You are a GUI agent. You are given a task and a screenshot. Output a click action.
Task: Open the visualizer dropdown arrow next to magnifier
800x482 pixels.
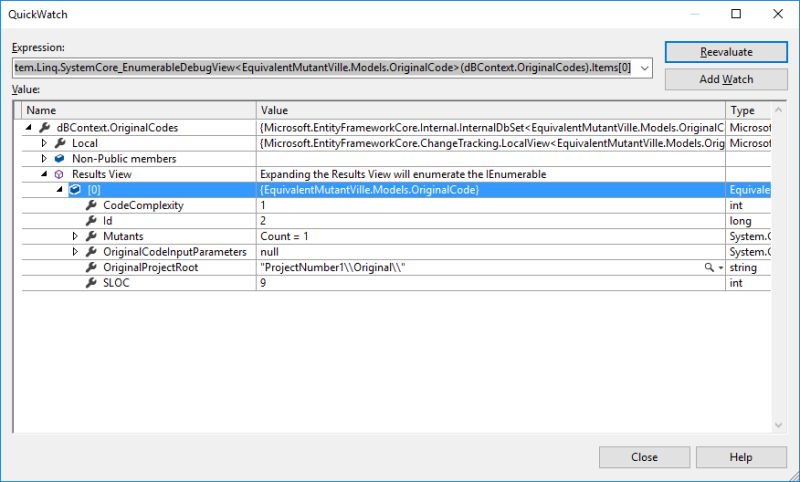coord(720,268)
